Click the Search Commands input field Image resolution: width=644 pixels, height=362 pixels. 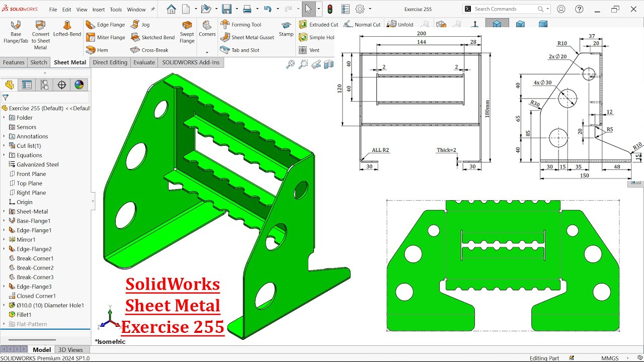(x=506, y=9)
